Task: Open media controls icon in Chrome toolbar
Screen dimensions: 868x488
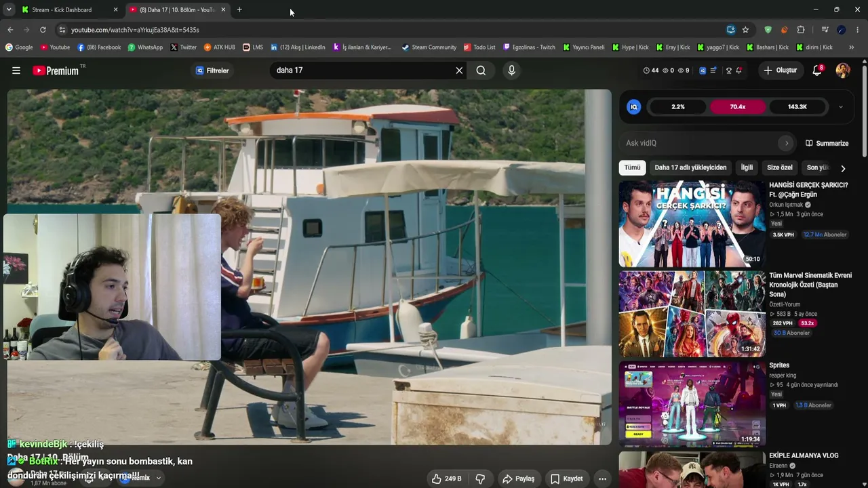Action: [x=825, y=30]
